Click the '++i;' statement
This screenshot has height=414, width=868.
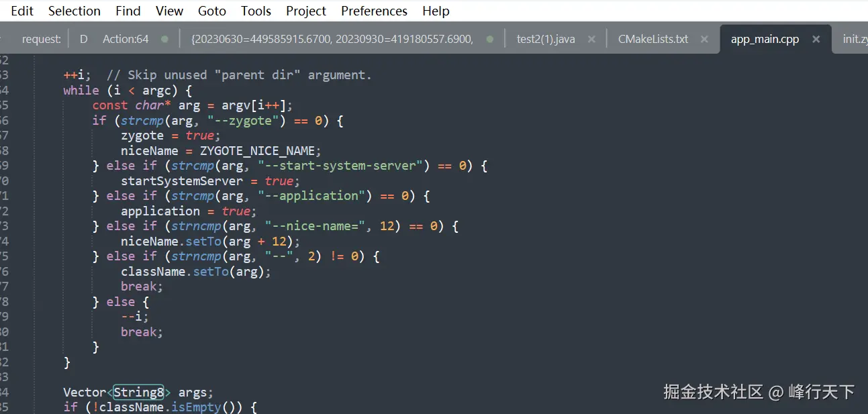(x=77, y=74)
